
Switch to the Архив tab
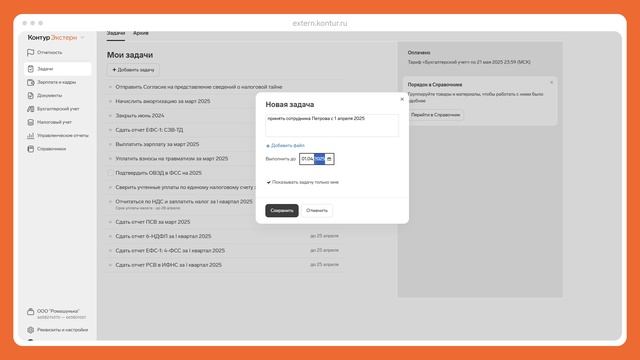(x=141, y=33)
